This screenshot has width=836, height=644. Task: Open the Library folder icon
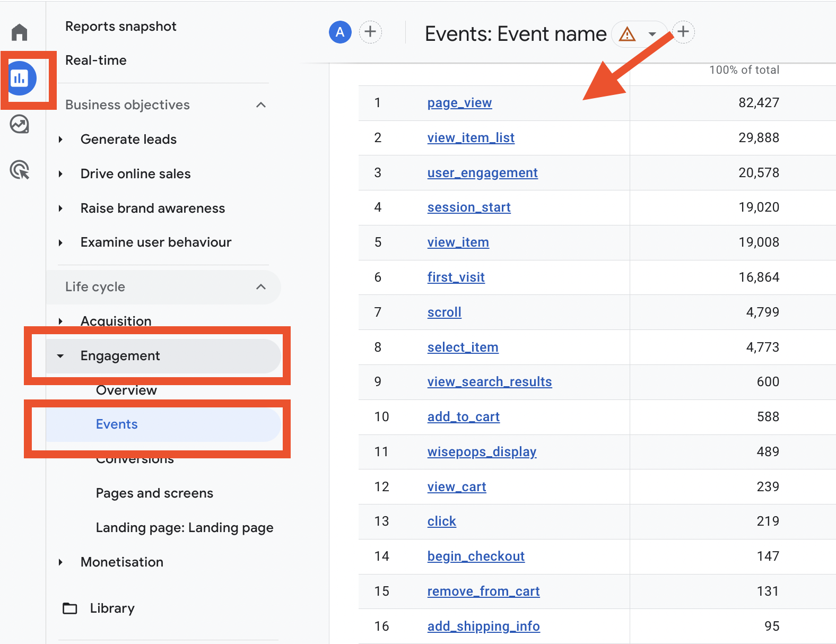[x=70, y=608]
